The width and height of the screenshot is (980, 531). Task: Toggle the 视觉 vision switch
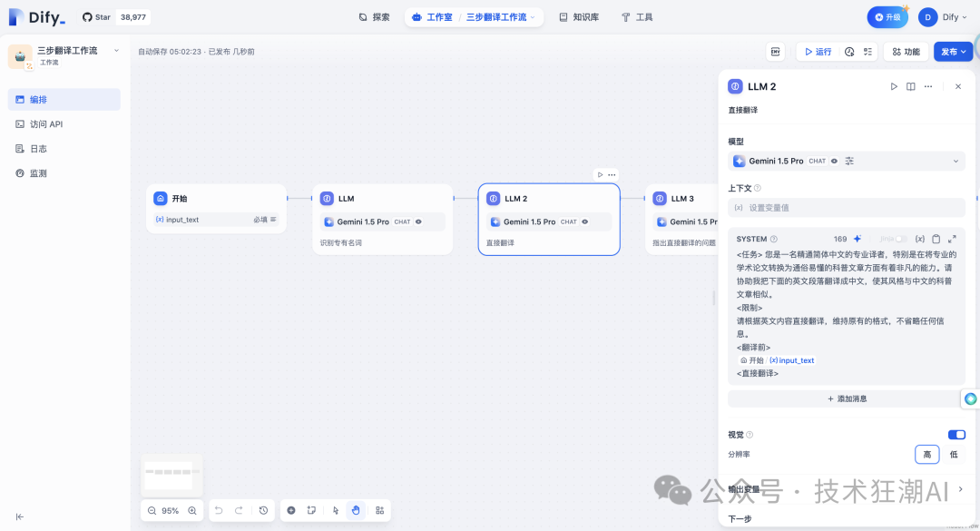coord(956,435)
